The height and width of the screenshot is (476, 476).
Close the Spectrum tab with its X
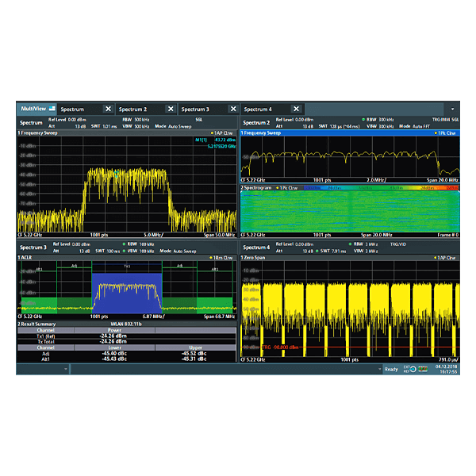click(108, 109)
